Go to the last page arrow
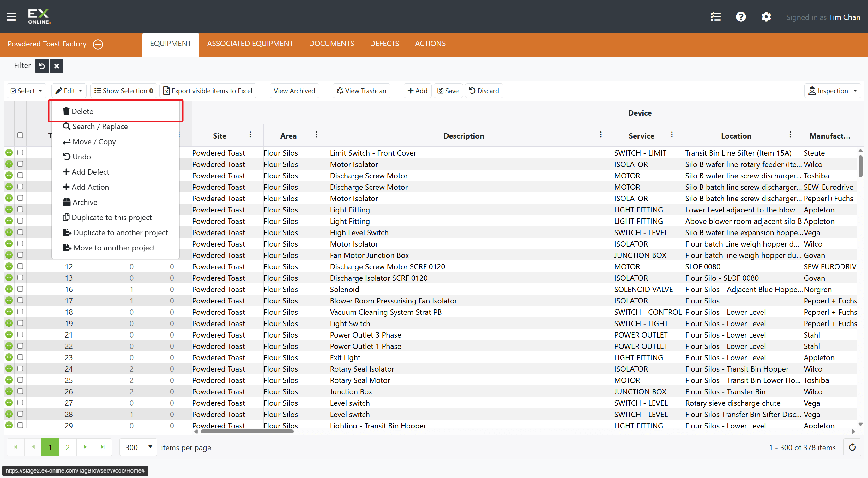Viewport: 868px width, 478px height. 102,447
